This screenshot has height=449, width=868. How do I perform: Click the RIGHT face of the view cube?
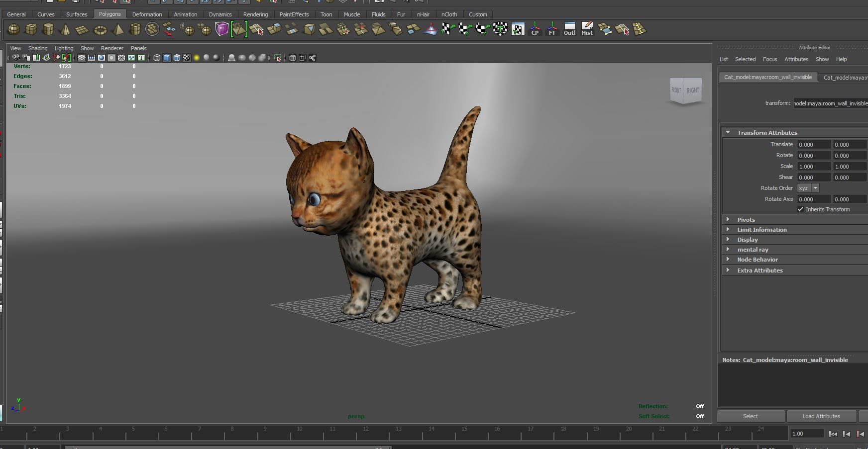point(693,90)
